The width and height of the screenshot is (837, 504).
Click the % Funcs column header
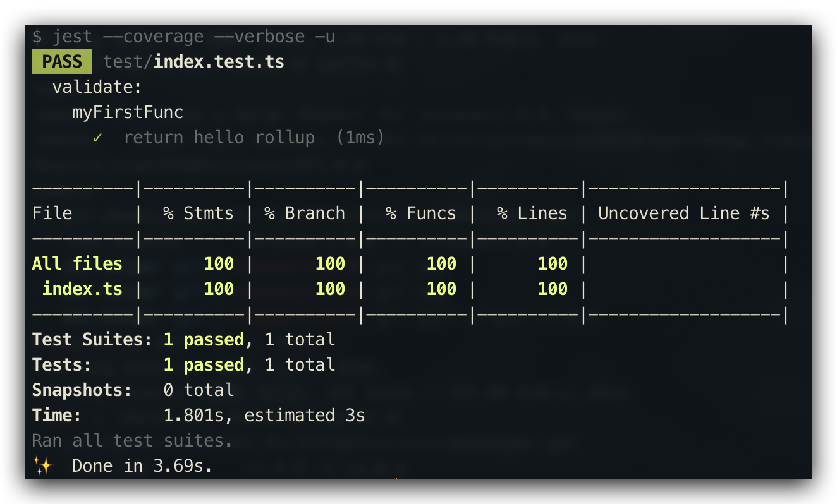click(x=421, y=213)
